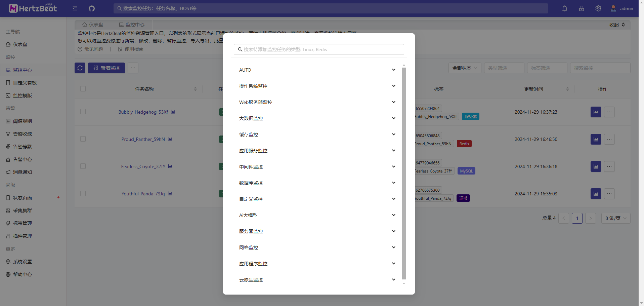Image resolution: width=644 pixels, height=306 pixels.
Task: Select the checkbox for Fearless_Coyote_37fY
Action: point(83,166)
